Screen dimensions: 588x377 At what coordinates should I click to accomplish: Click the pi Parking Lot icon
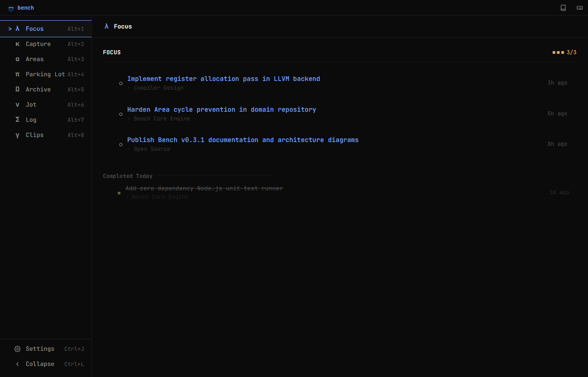click(x=17, y=74)
